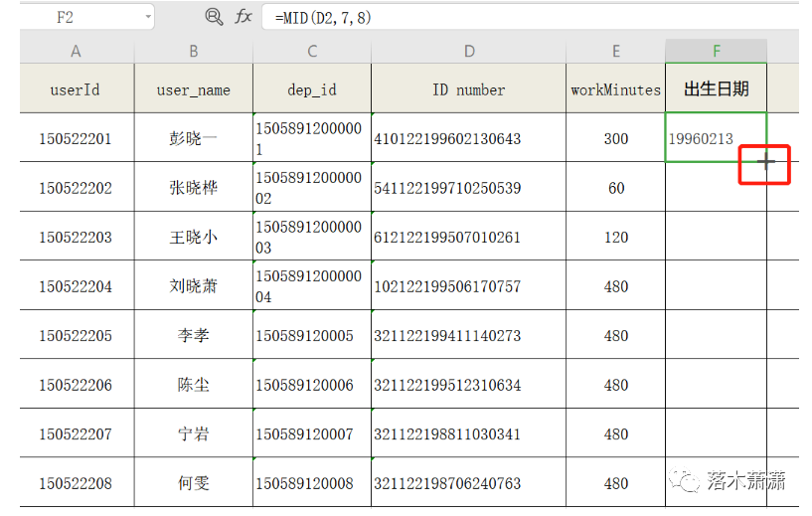The image size is (812, 516).
Task: Select cell with userId 150522203
Action: (77, 237)
